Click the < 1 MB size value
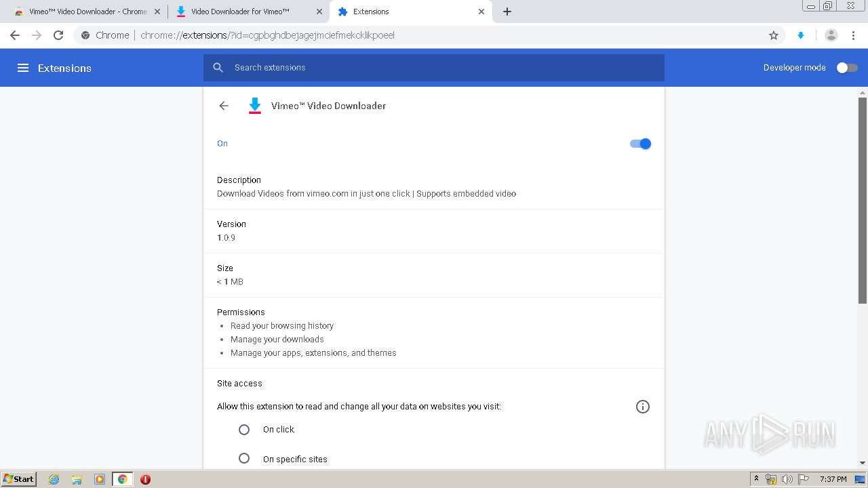868x488 pixels. point(230,282)
